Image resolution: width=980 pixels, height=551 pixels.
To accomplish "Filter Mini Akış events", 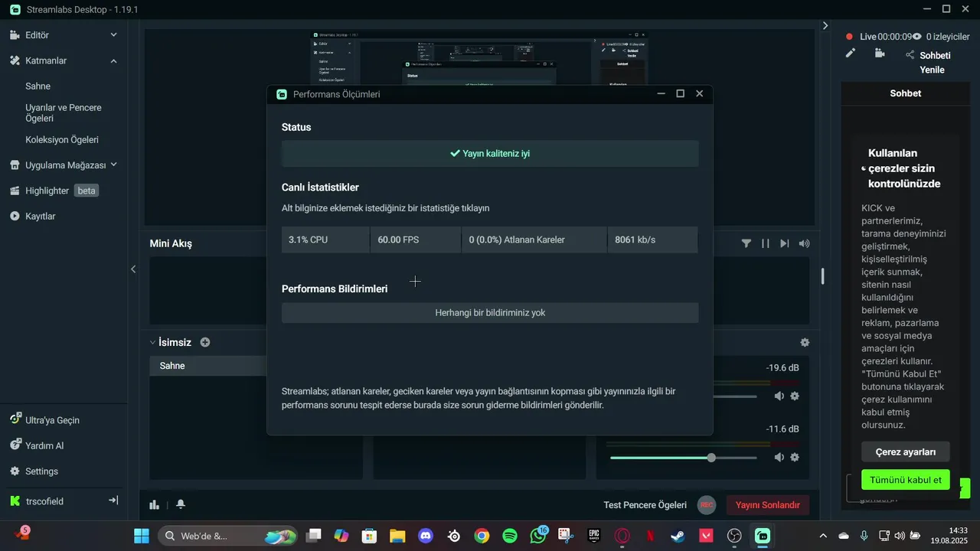I will pos(746,243).
